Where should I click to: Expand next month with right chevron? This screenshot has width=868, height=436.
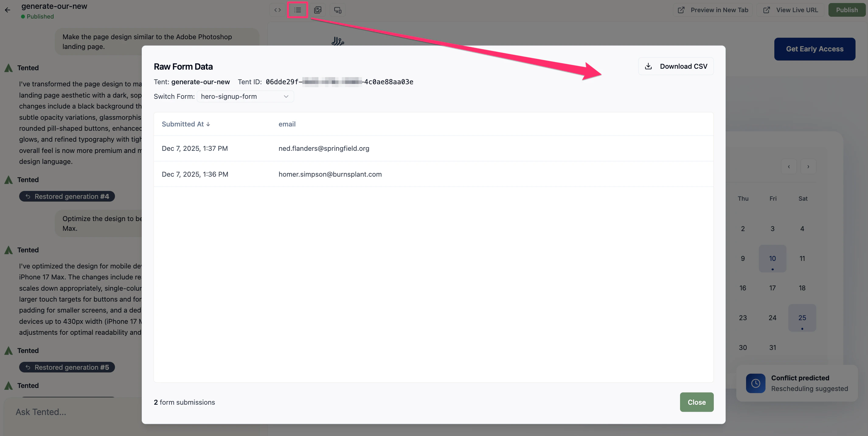808,166
